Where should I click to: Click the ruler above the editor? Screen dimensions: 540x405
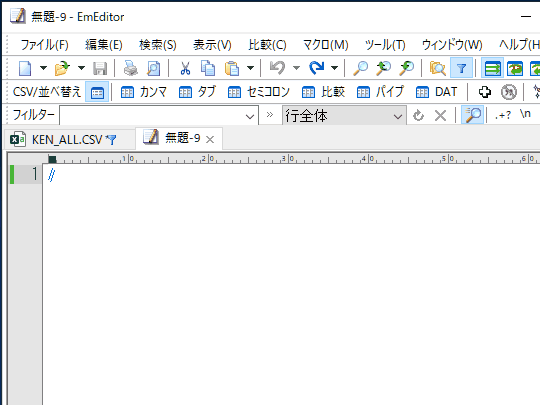coord(291,158)
